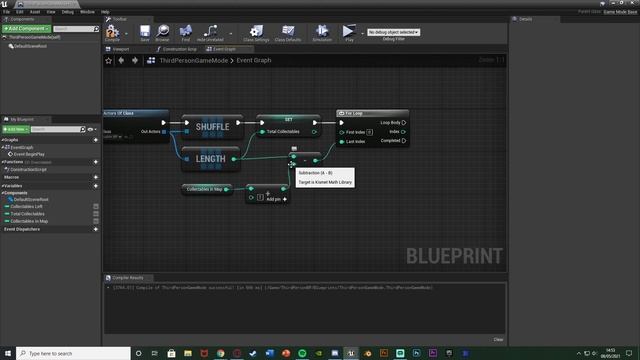
Task: Switch to the Details panel tab
Action: click(525, 19)
